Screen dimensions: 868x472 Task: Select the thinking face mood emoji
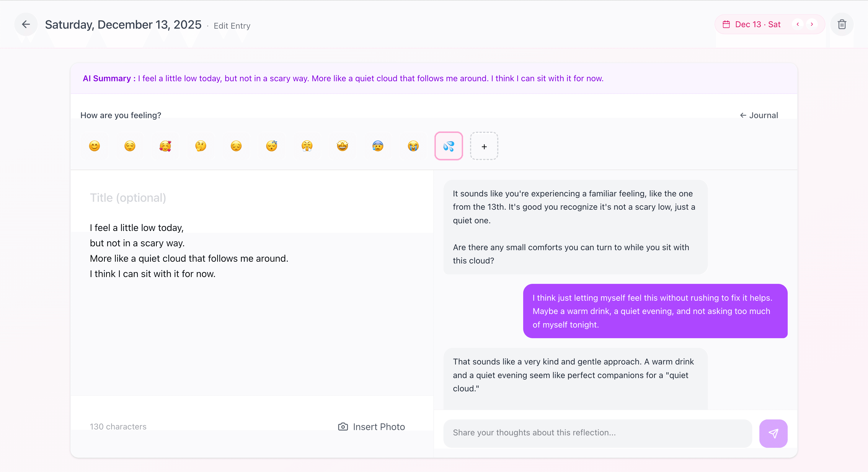pyautogui.click(x=200, y=146)
